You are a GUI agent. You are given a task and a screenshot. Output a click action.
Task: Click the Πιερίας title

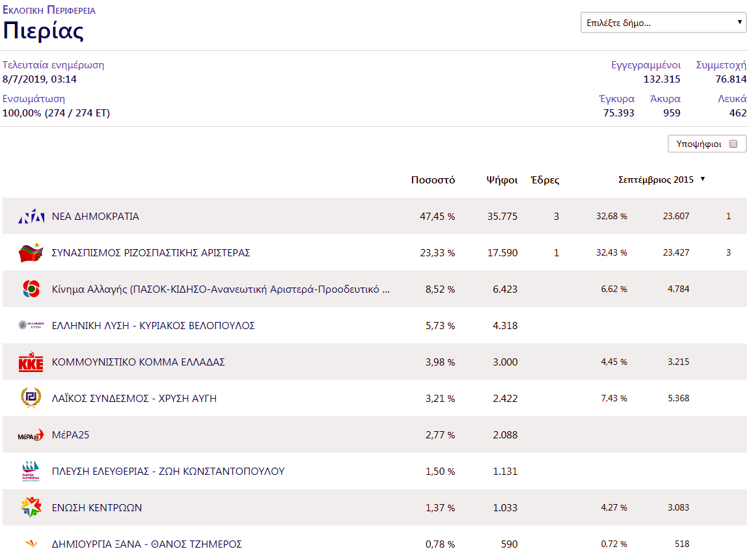tap(44, 31)
